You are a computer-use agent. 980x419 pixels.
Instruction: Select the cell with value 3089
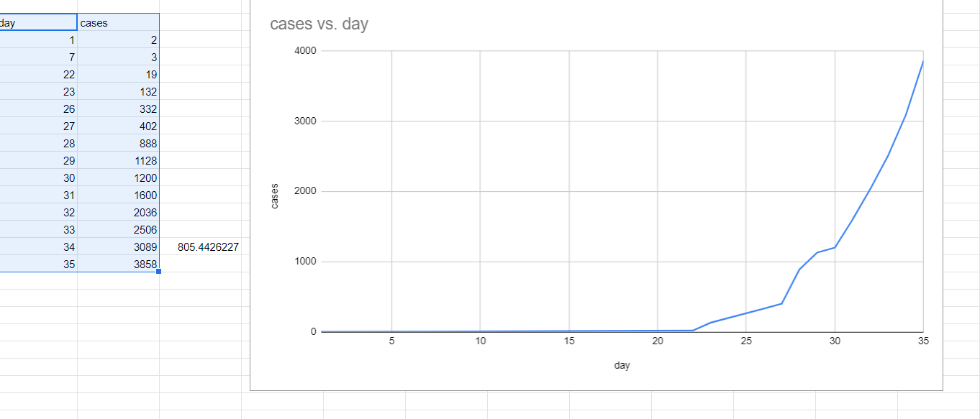point(119,247)
